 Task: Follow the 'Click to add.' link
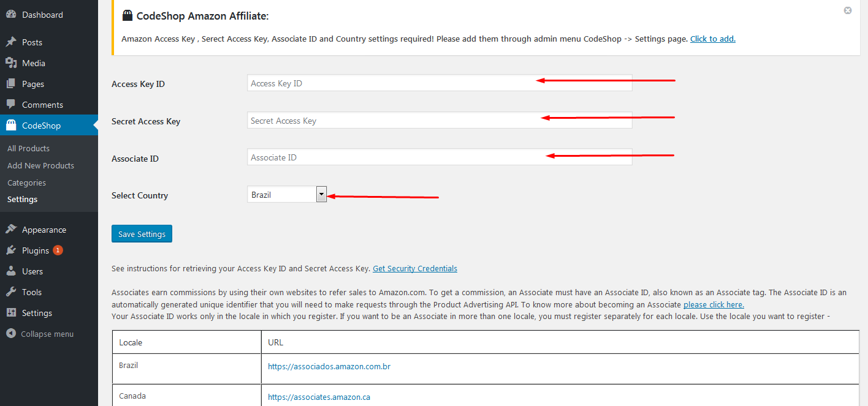tap(713, 39)
